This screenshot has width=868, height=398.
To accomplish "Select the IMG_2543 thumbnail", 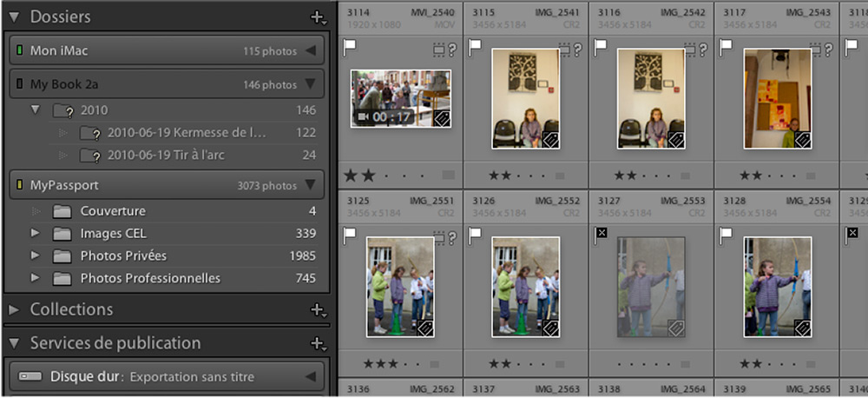I will click(778, 98).
